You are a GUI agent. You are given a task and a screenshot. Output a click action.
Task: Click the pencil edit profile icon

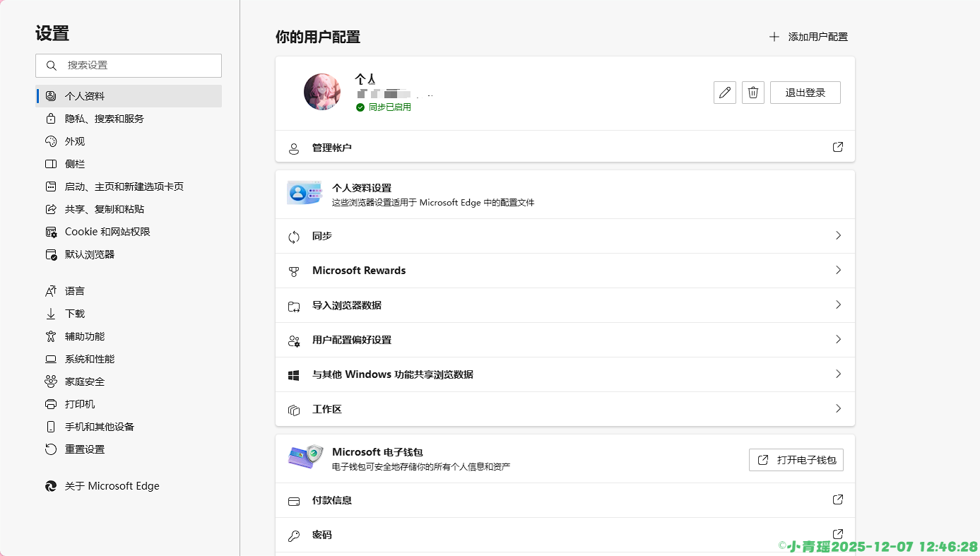click(x=725, y=93)
